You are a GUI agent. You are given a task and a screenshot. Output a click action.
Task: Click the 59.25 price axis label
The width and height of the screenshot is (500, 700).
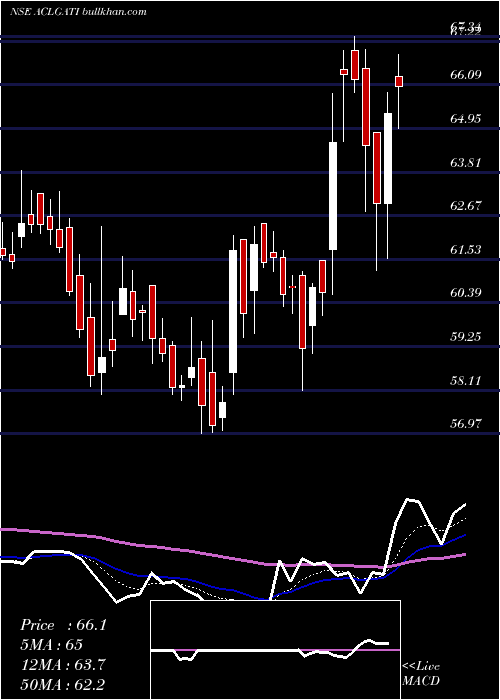[x=466, y=336]
